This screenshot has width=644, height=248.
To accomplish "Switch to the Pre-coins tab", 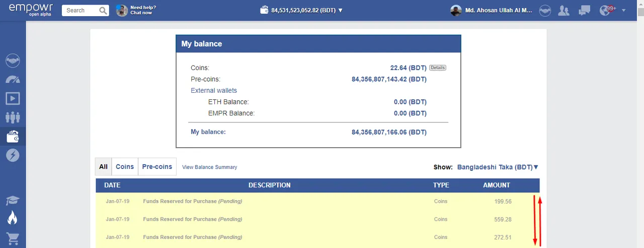I will [157, 166].
